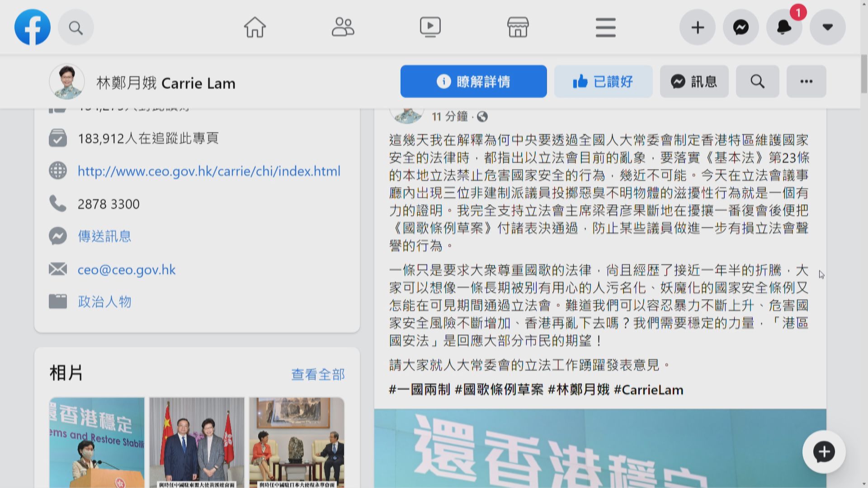
Task: Open the Friends icon in the navbar
Action: (x=343, y=27)
